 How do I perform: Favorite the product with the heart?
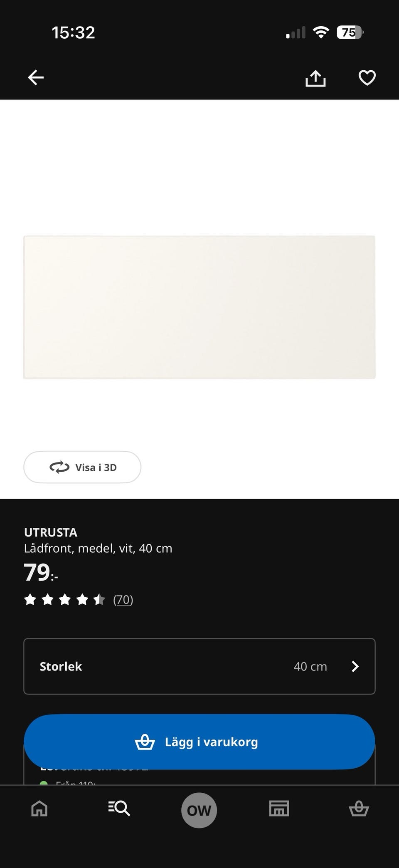click(367, 78)
